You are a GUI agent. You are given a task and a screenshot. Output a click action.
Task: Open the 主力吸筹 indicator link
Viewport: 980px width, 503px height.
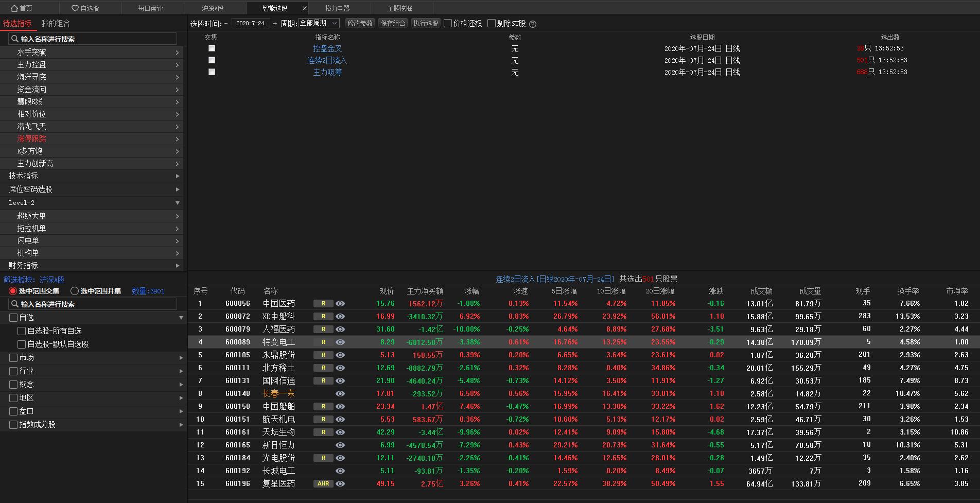[x=327, y=73]
